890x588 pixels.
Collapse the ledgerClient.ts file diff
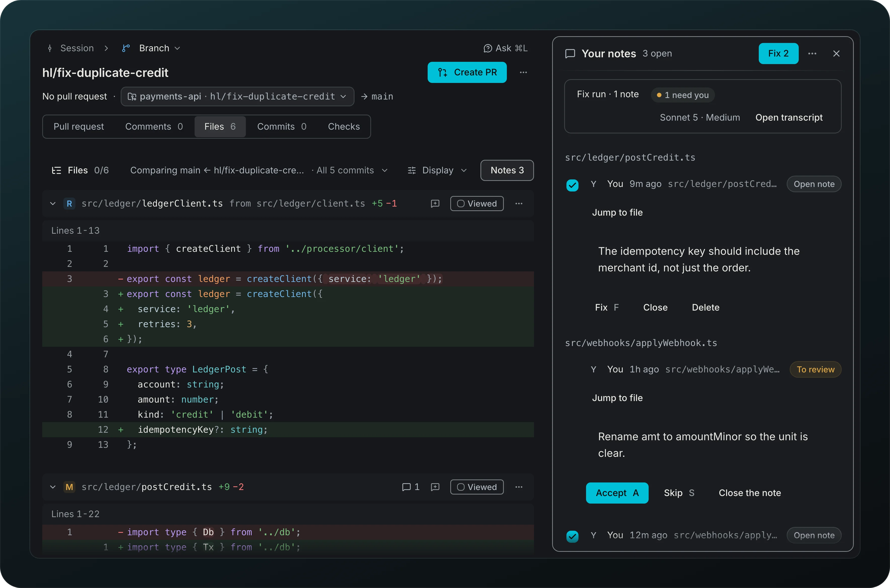(53, 204)
